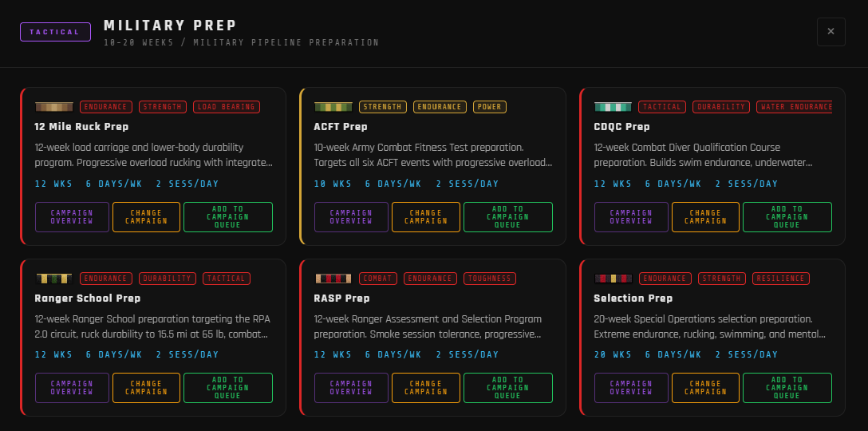Select the CDQC Prep card title
Screen dimensions: 868x431
click(621, 127)
